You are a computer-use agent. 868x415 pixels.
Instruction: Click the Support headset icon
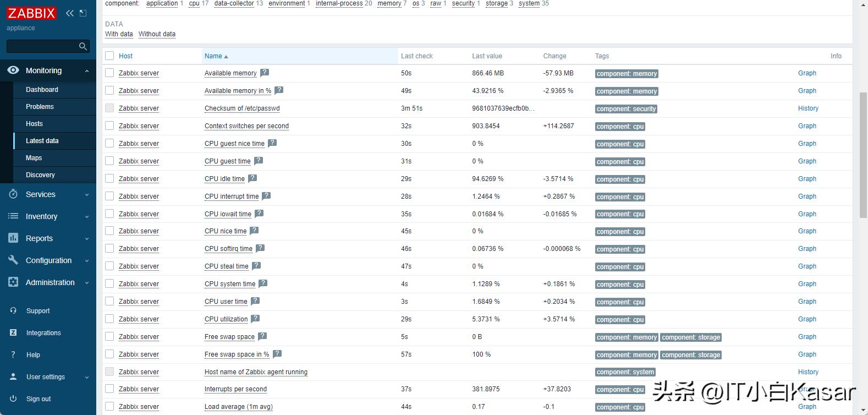point(13,310)
